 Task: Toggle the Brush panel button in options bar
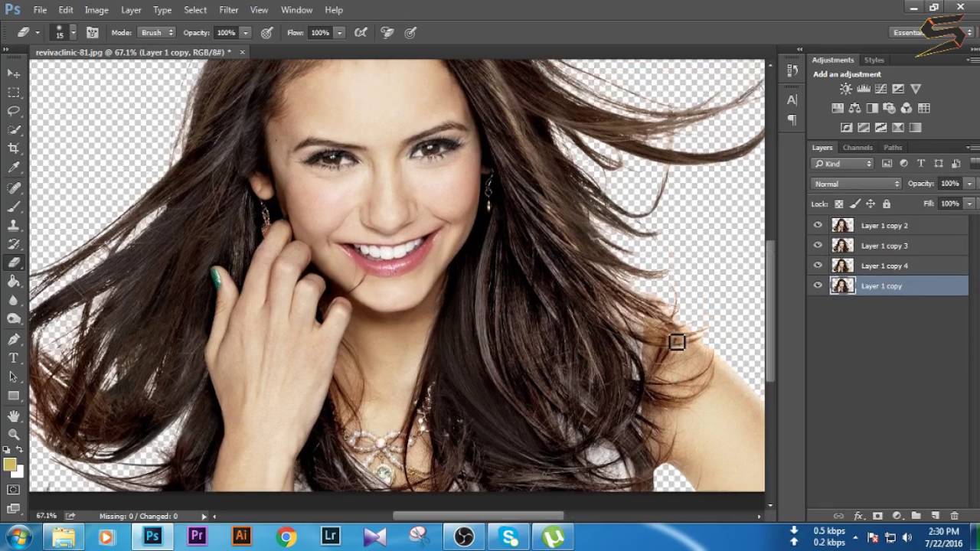[92, 33]
